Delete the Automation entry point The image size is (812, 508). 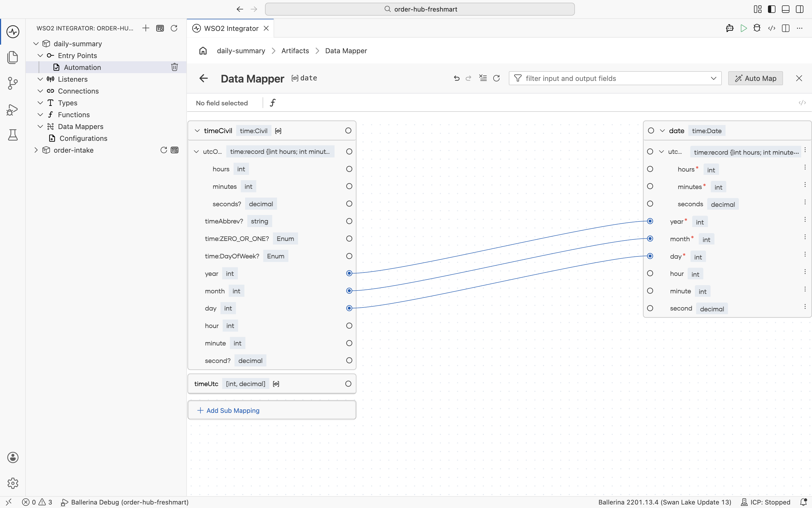coord(175,67)
